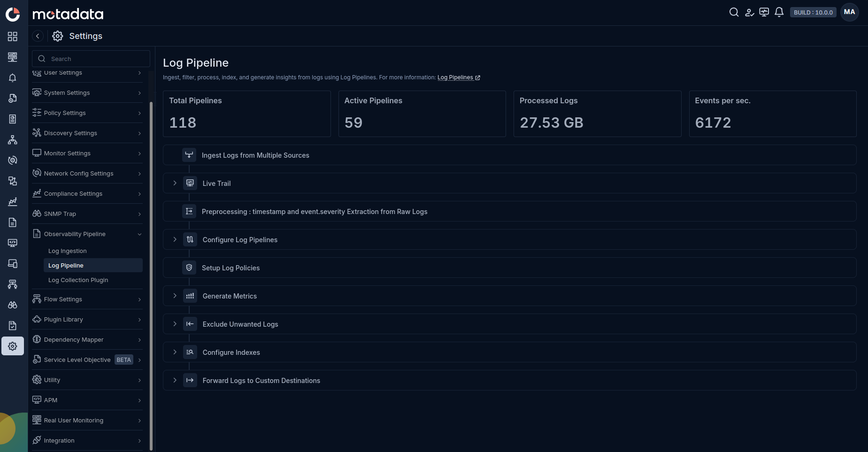Open the log document icon in left rail

[13, 222]
